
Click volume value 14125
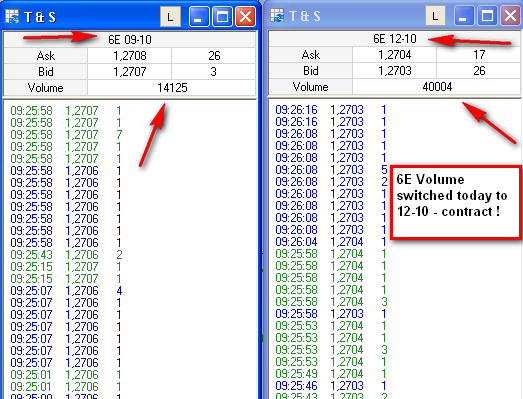pyautogui.click(x=172, y=88)
